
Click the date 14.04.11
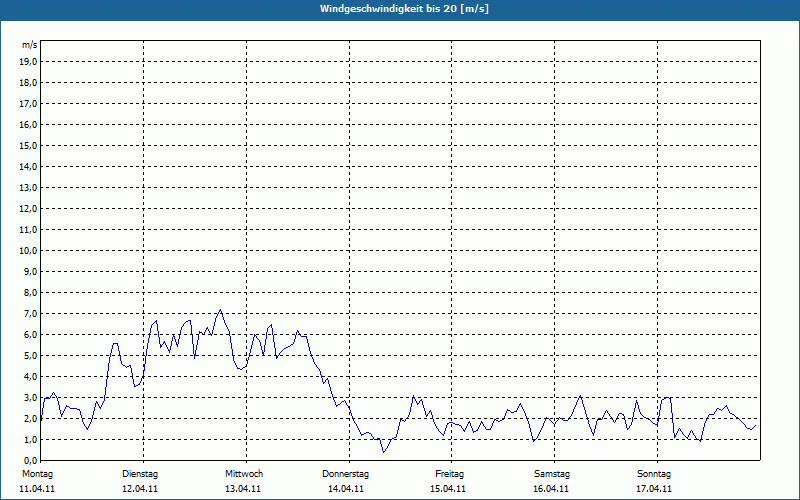pyautogui.click(x=346, y=489)
